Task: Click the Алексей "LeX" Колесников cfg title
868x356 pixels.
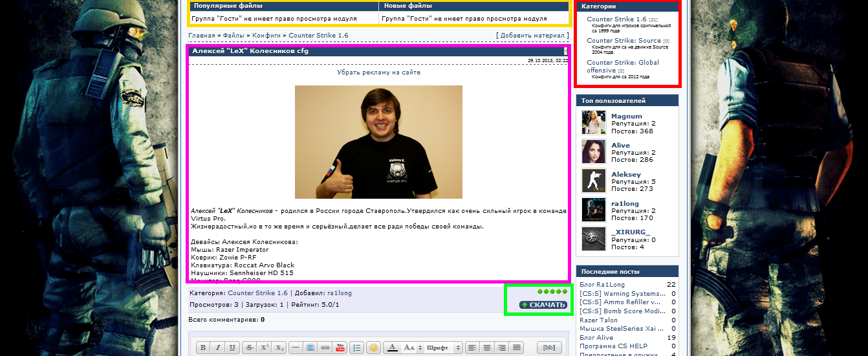Action: tap(250, 50)
